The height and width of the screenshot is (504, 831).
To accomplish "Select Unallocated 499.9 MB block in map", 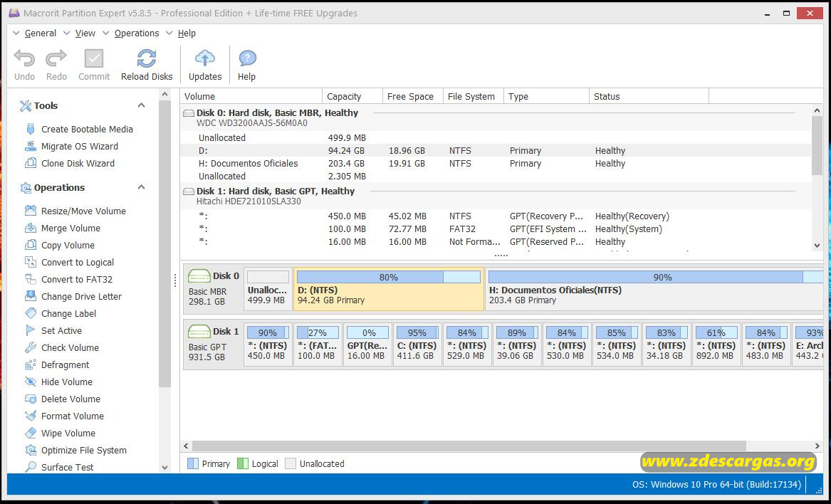I will coord(268,289).
